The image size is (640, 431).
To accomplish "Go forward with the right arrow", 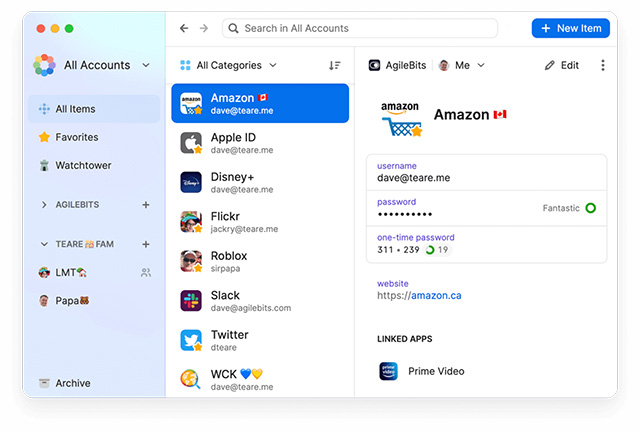I will click(x=204, y=28).
